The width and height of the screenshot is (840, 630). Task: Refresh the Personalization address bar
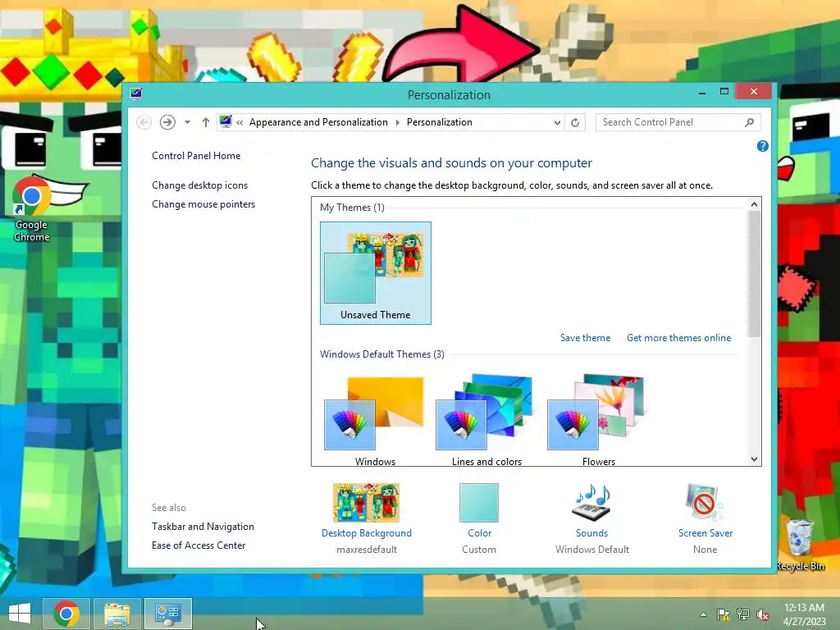point(575,123)
